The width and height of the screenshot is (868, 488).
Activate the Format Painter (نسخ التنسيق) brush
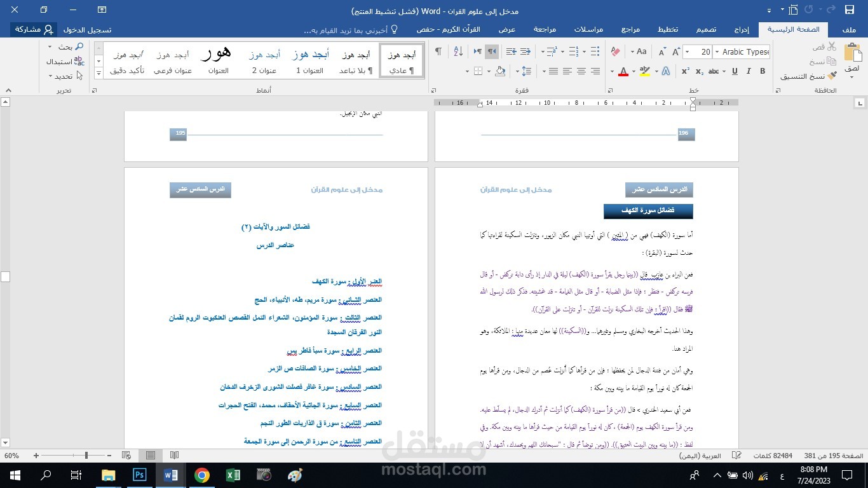[x=832, y=76]
